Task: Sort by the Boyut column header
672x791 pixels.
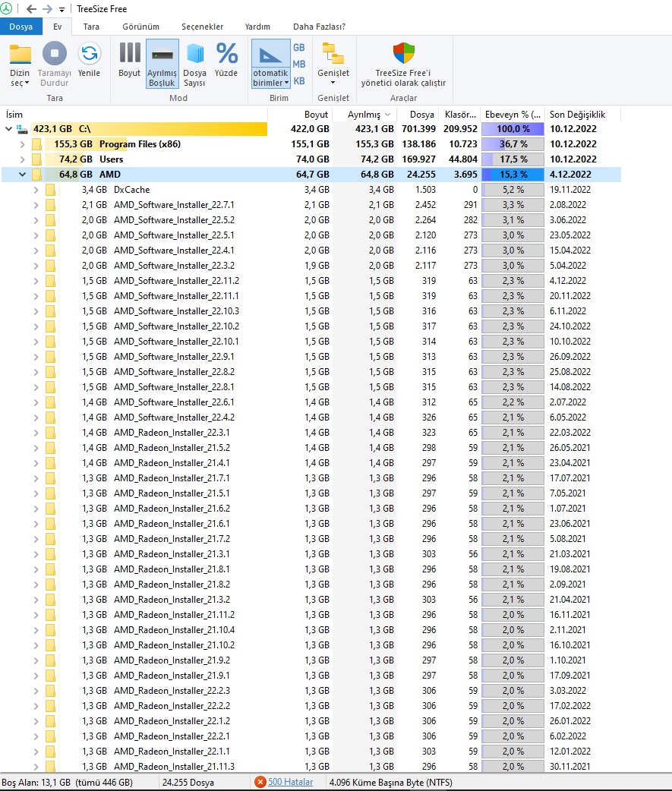Action: [x=316, y=115]
